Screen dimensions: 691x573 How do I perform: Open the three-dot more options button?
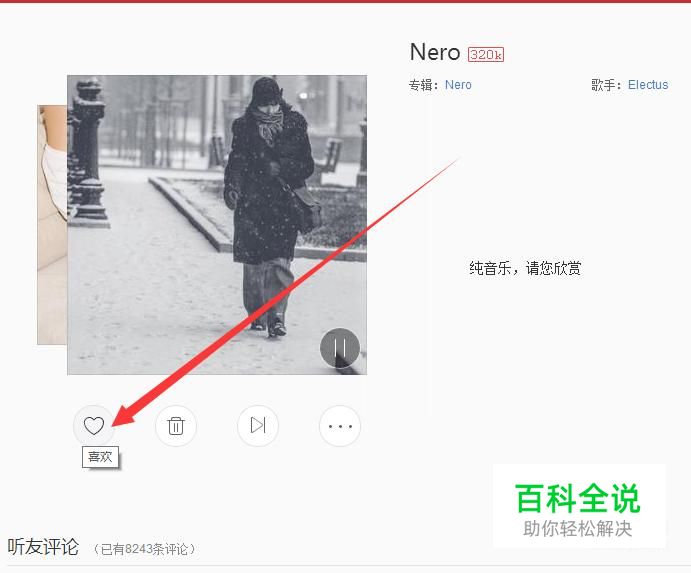tap(340, 426)
